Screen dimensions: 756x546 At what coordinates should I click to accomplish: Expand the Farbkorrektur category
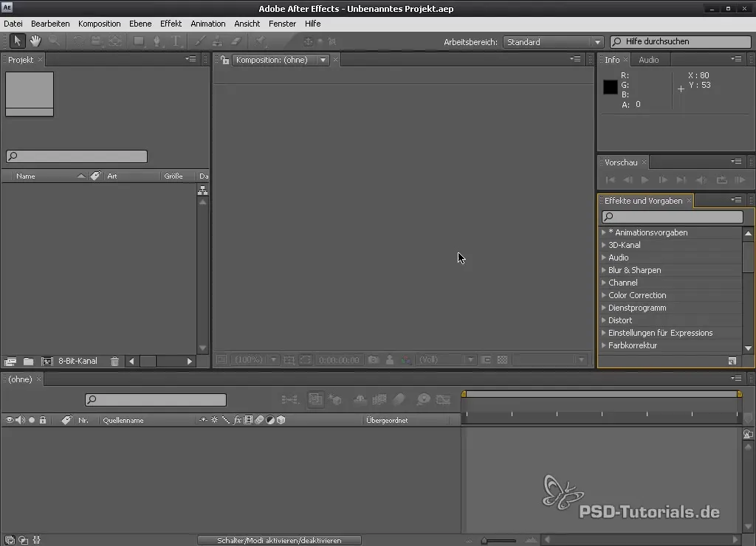(x=604, y=345)
